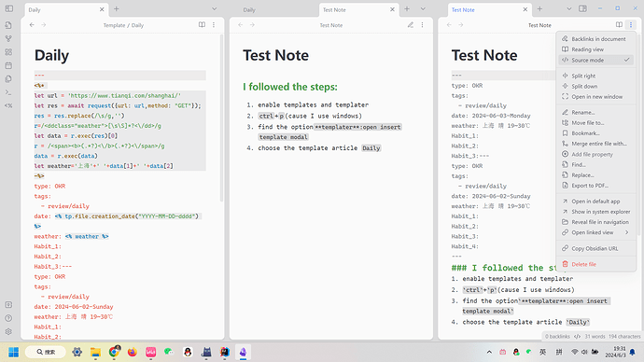Toggle editing mode pencil in middle pane
The width and height of the screenshot is (644, 362).
411,25
